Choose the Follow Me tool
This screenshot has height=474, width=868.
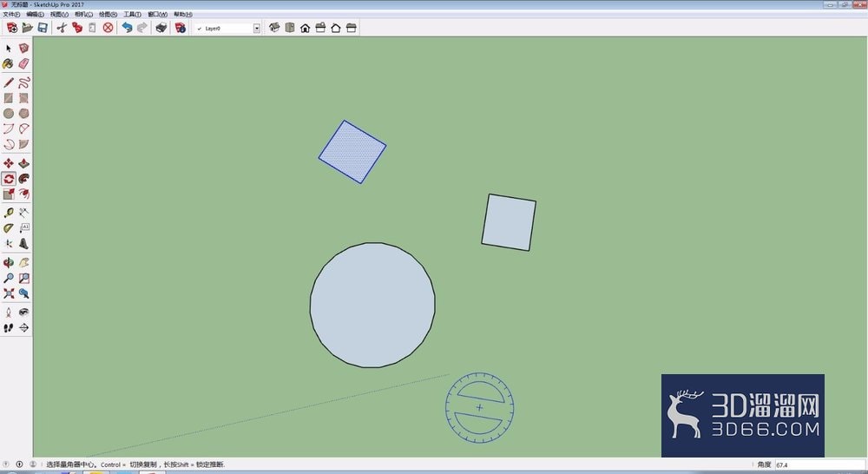[x=23, y=179]
